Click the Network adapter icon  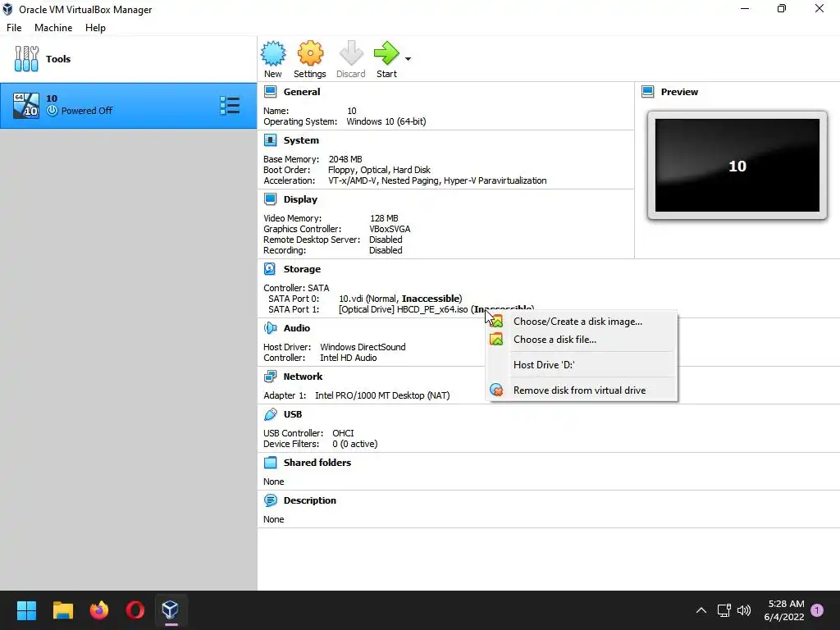tap(271, 377)
